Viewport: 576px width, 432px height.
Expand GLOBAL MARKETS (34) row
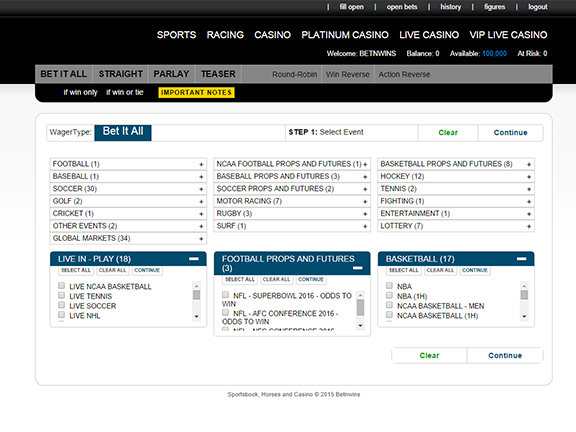pos(128,238)
